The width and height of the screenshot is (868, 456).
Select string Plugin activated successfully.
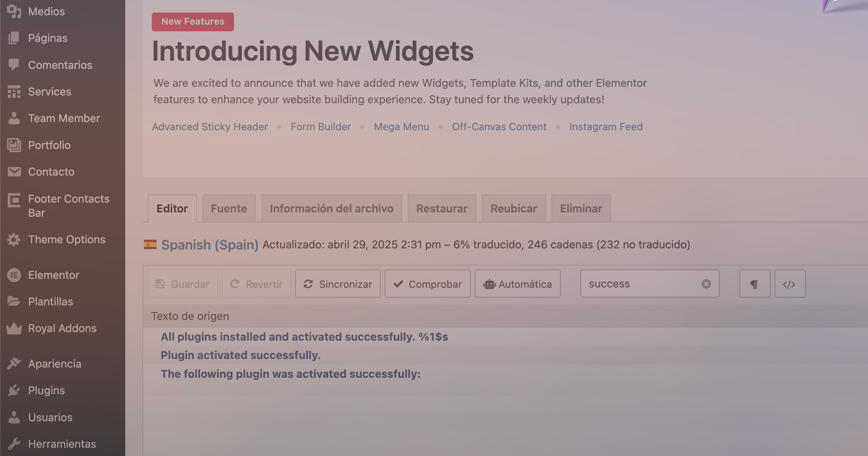[x=241, y=355]
